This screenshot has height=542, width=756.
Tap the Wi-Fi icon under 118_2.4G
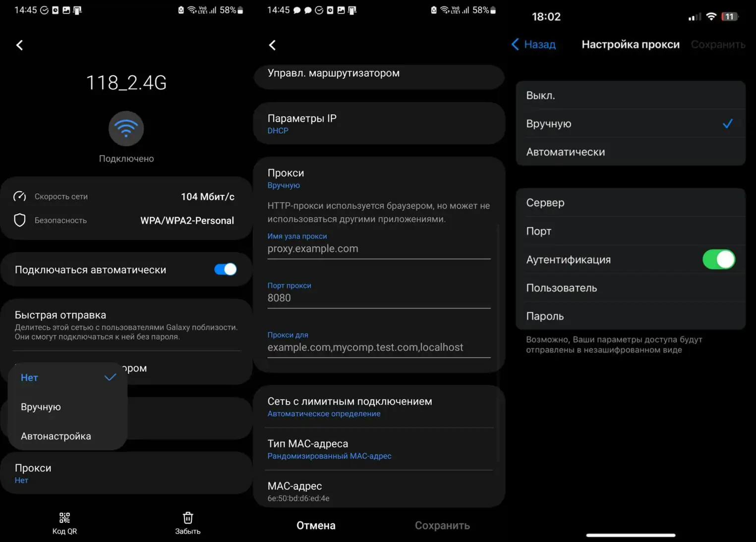click(126, 129)
